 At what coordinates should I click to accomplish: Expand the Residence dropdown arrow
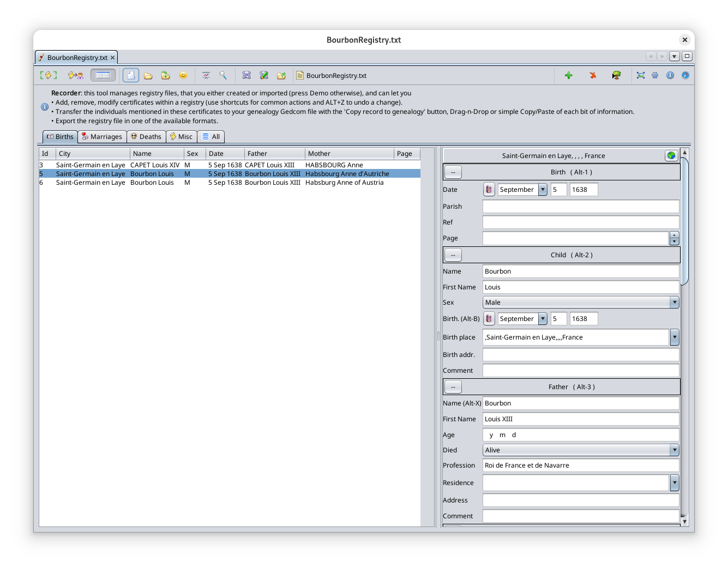point(675,482)
